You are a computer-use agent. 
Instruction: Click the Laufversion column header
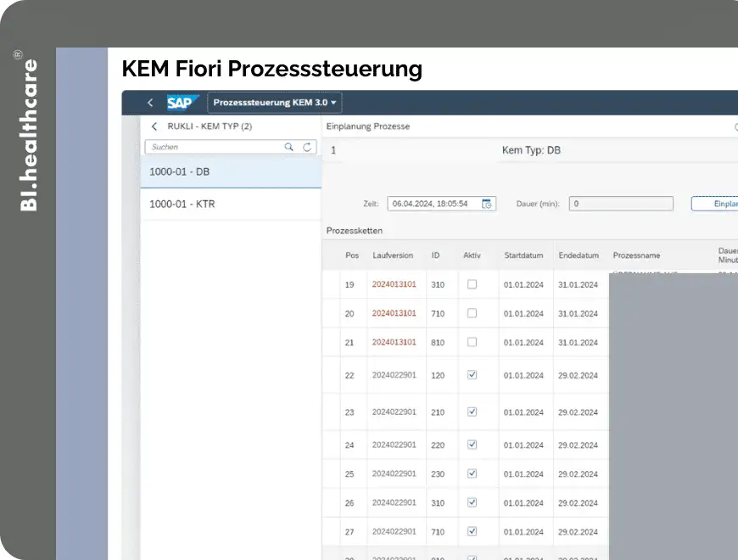point(393,255)
